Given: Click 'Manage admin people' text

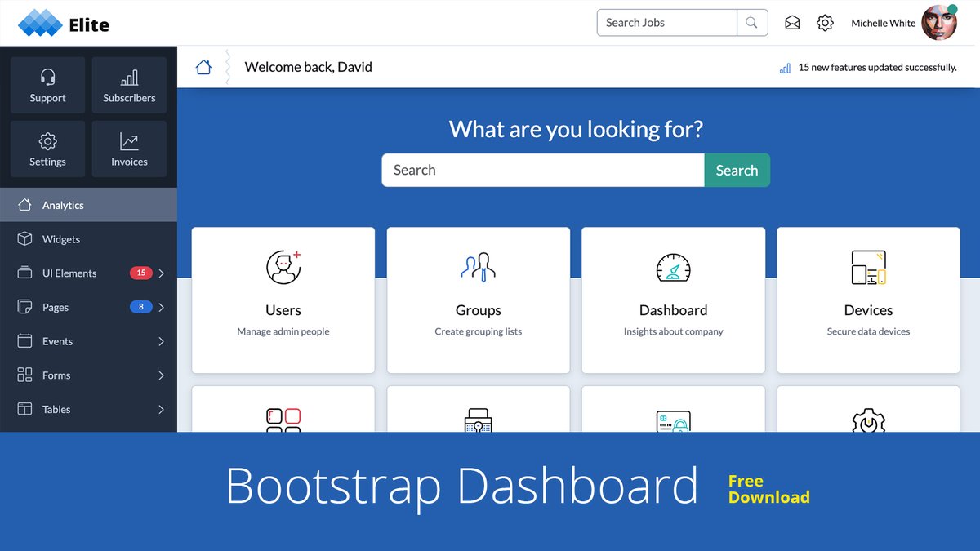Looking at the screenshot, I should tap(283, 331).
